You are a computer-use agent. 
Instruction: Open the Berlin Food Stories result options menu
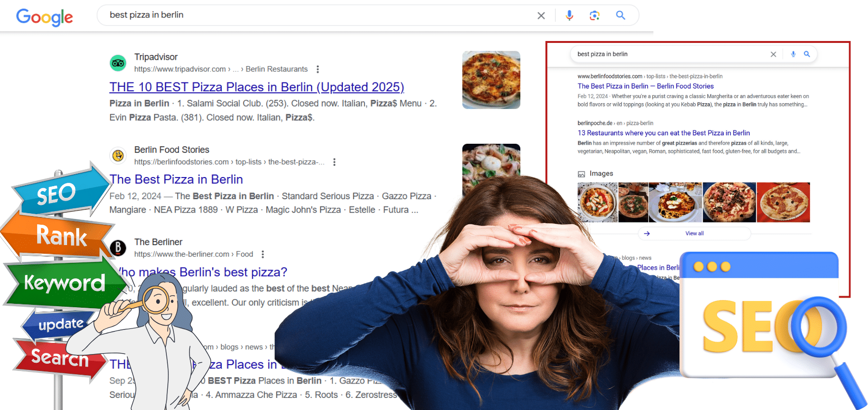[334, 162]
